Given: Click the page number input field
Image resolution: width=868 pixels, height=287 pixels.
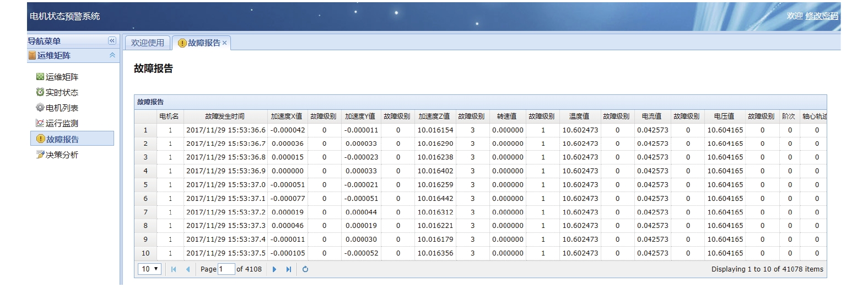Looking at the screenshot, I should [x=227, y=269].
